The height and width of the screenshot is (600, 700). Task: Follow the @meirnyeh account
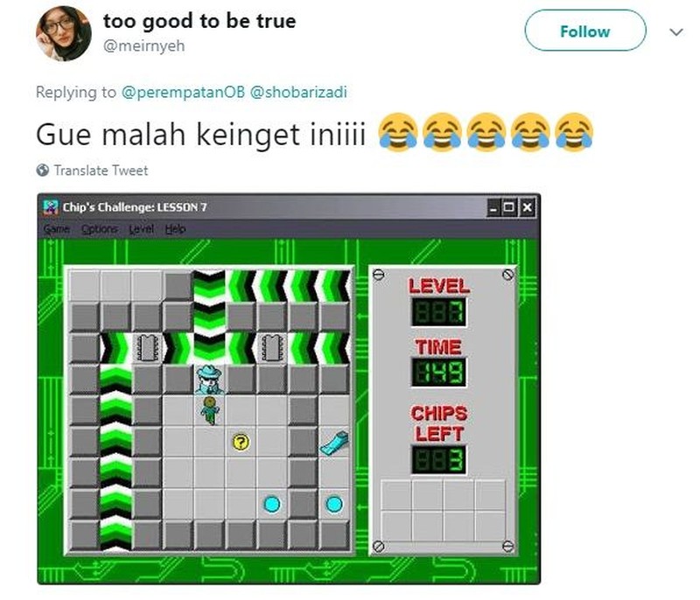click(x=585, y=31)
